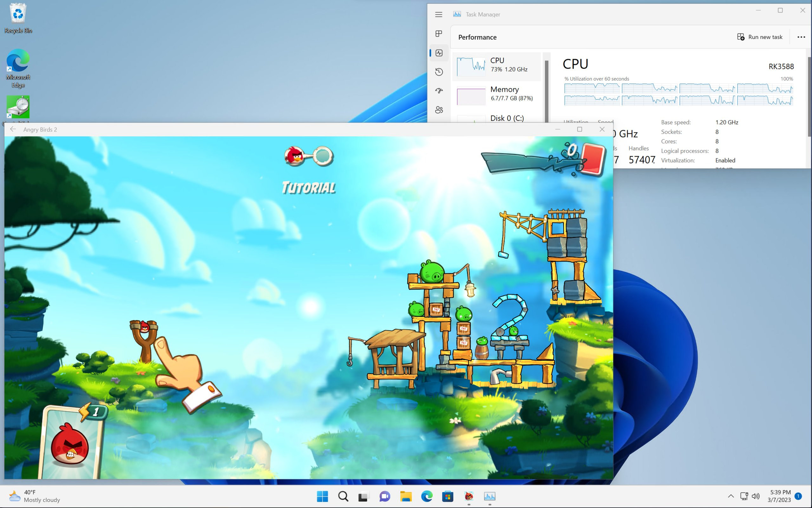Click the glowing lantern hanging from crane
Viewport: 812px width, 508px height.
click(470, 290)
